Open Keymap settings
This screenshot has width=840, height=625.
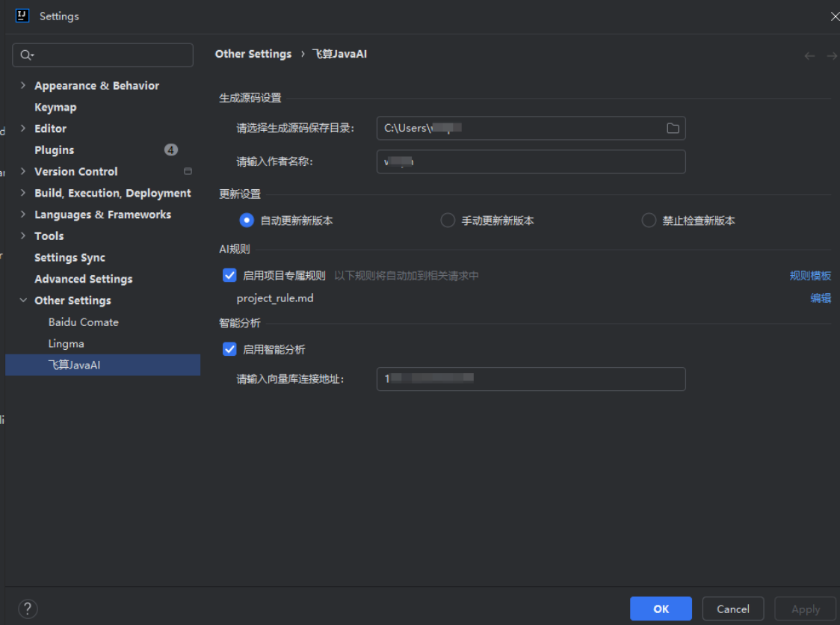[x=55, y=107]
